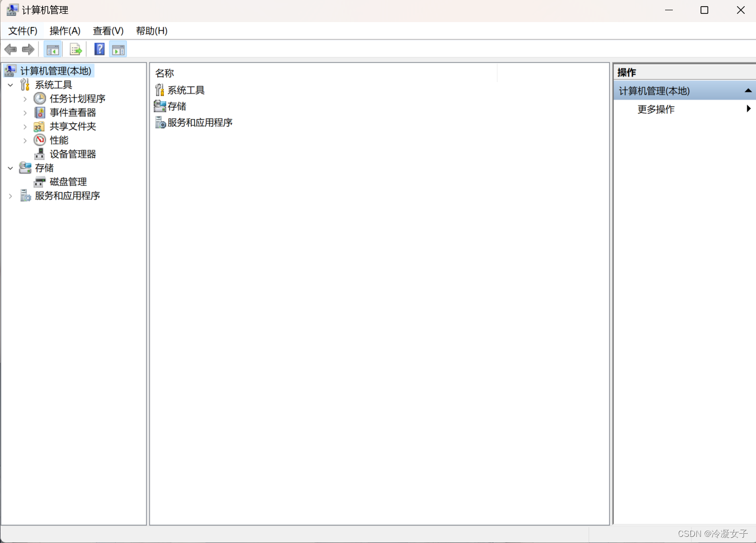Expand the 任务计划程序 node
Image resolution: width=756 pixels, height=543 pixels.
click(x=25, y=99)
